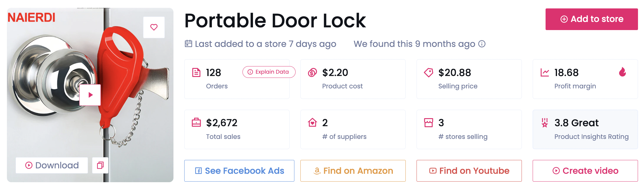Click the Profit margin chart icon
The image size is (644, 187).
coord(545,72)
